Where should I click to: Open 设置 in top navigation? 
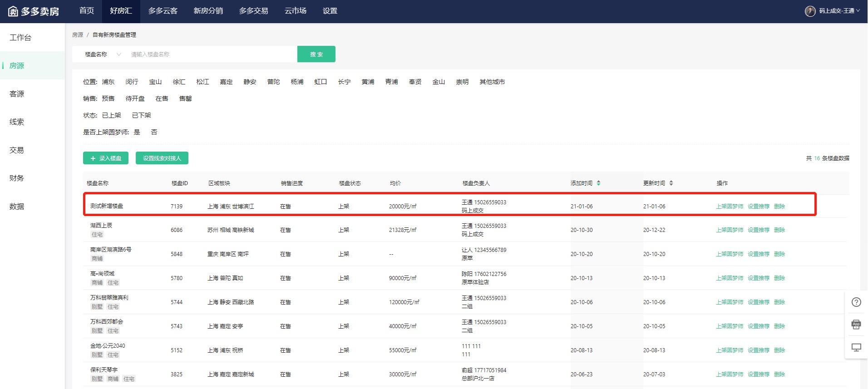coord(330,11)
